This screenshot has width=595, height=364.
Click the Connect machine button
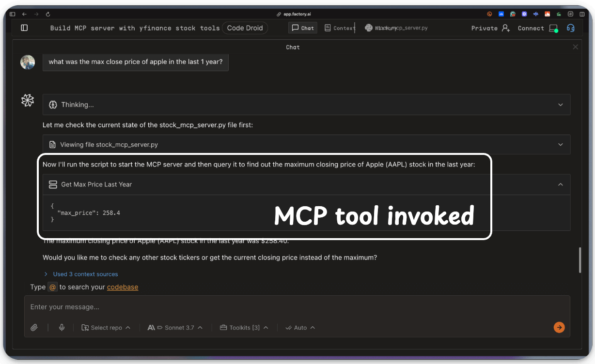click(538, 28)
